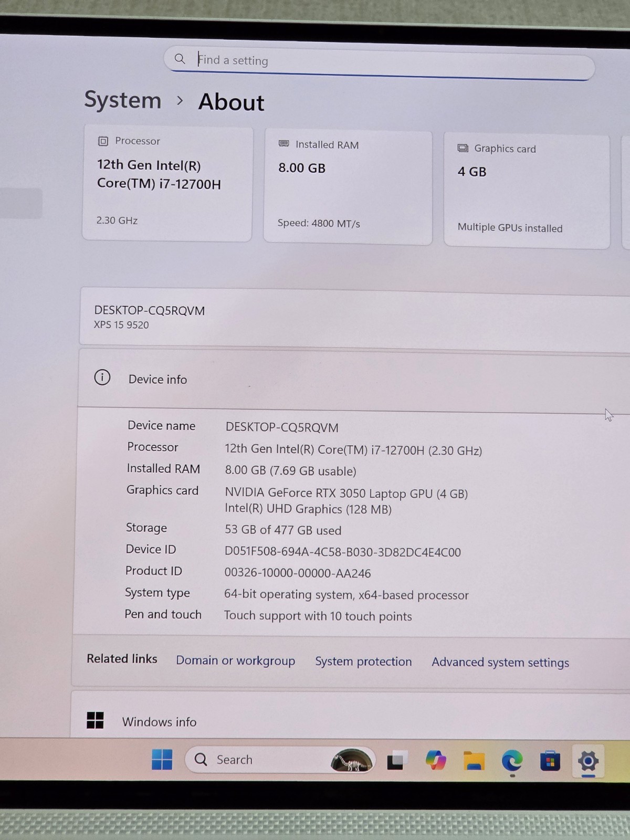Click the dinosaur skeleton search highlight image
The width and height of the screenshot is (630, 840).
(352, 760)
